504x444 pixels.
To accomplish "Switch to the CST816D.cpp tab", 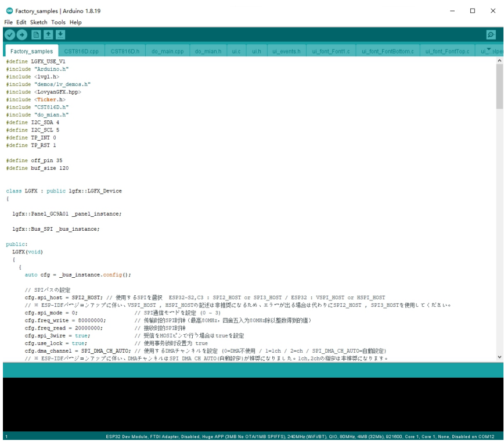I will [x=81, y=51].
